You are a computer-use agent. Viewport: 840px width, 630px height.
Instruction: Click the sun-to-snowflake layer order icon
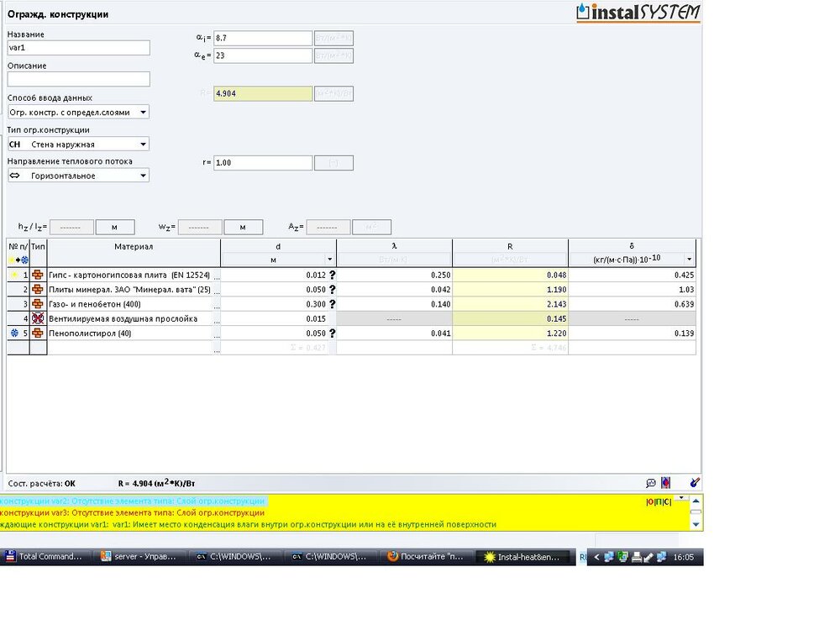(18, 260)
